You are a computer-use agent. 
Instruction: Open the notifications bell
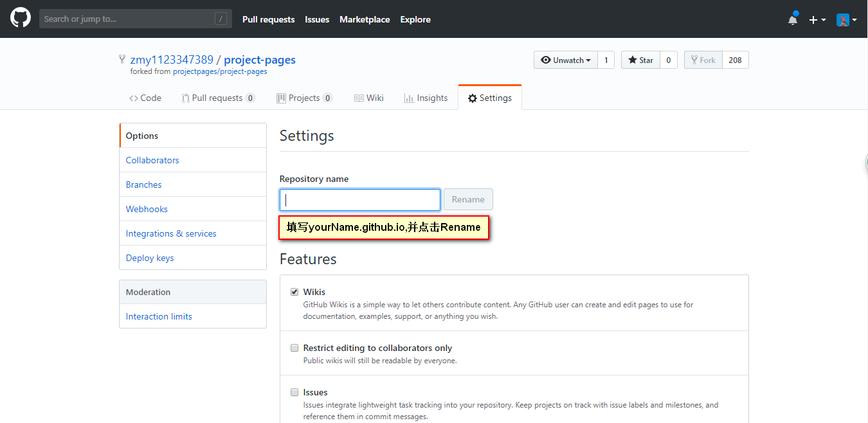point(793,19)
